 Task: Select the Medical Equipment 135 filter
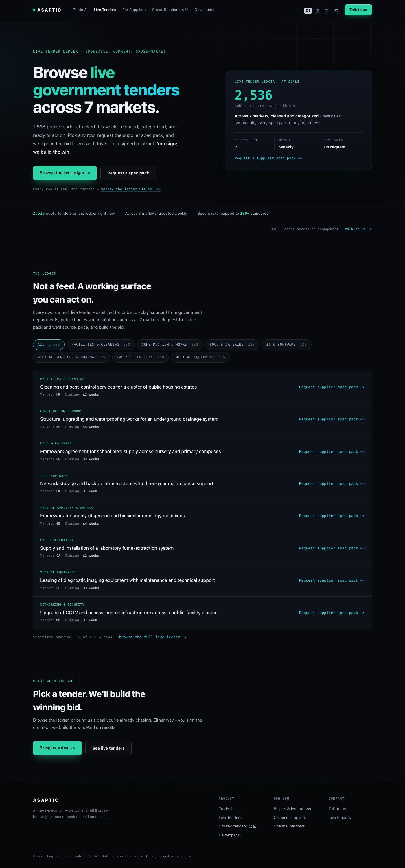(x=200, y=357)
